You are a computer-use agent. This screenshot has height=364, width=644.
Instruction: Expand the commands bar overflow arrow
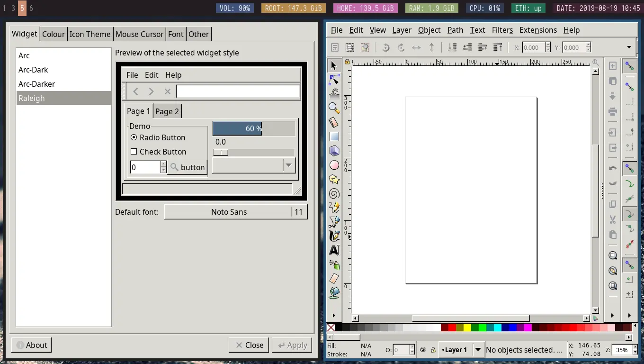(x=613, y=315)
